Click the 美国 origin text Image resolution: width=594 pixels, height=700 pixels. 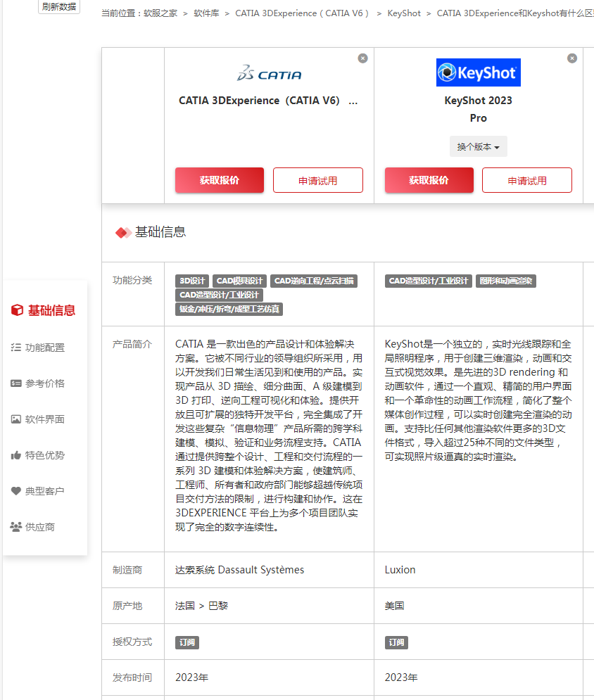pos(394,606)
